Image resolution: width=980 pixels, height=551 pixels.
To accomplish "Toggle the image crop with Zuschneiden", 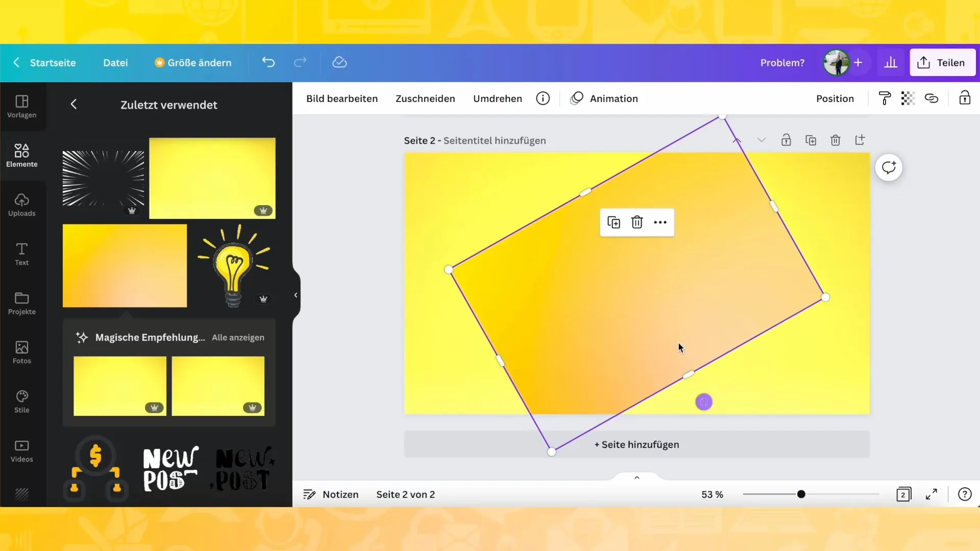I will 425,97.
